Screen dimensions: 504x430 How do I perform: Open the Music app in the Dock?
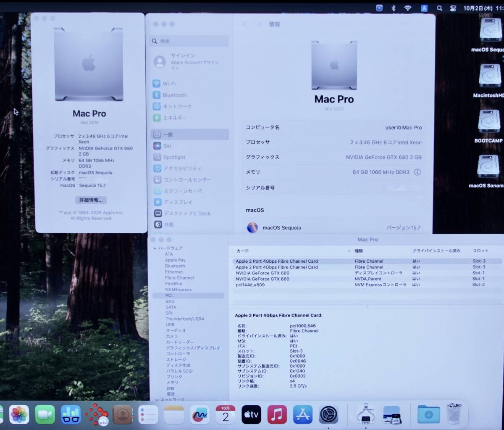[x=277, y=415]
